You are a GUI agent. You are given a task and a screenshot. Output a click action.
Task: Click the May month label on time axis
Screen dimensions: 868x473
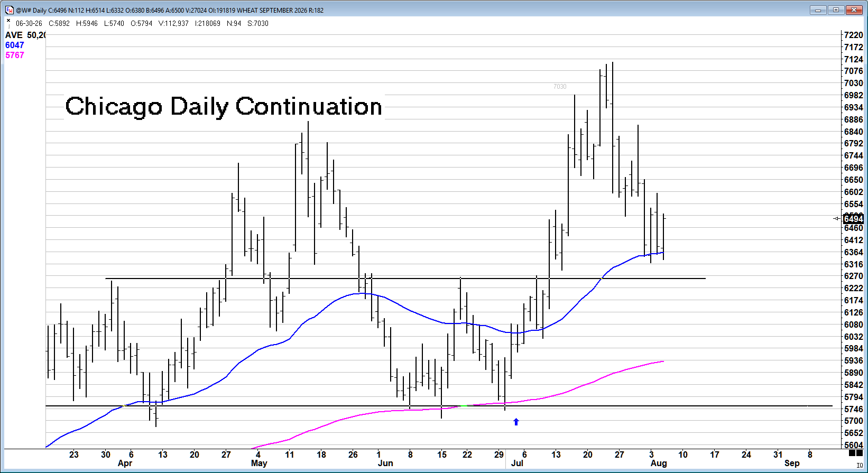(x=259, y=463)
